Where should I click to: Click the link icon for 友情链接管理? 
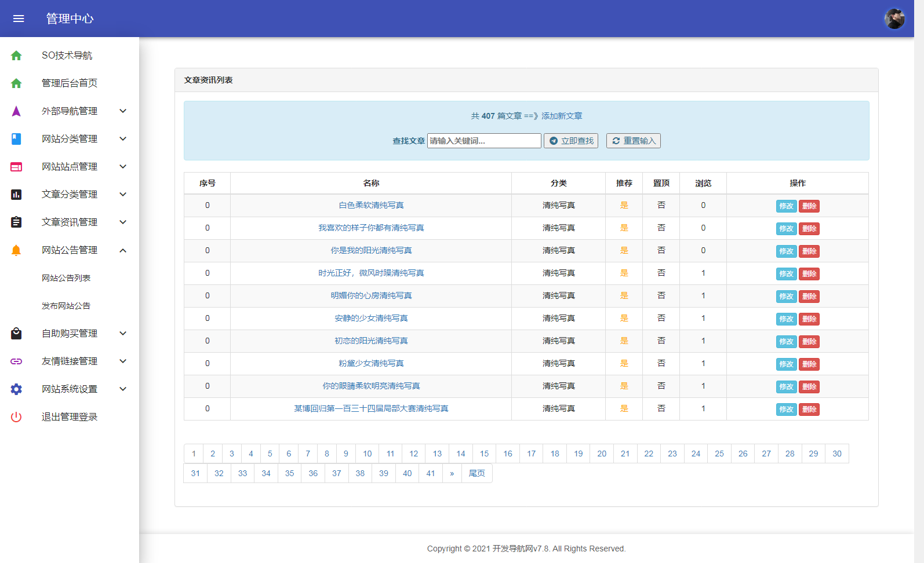(x=16, y=361)
